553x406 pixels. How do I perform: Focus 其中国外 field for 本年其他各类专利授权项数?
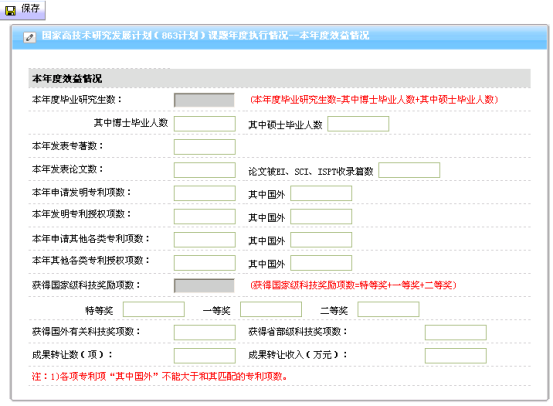click(x=321, y=263)
